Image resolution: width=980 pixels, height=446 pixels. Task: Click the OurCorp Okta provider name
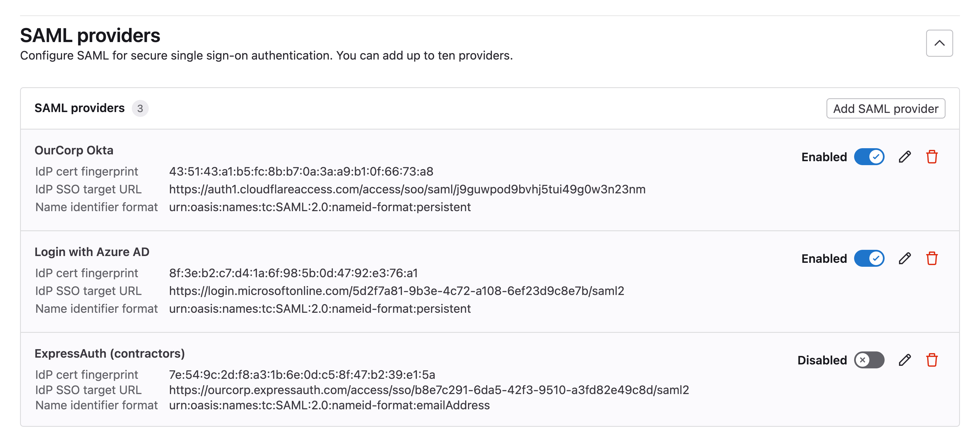74,150
